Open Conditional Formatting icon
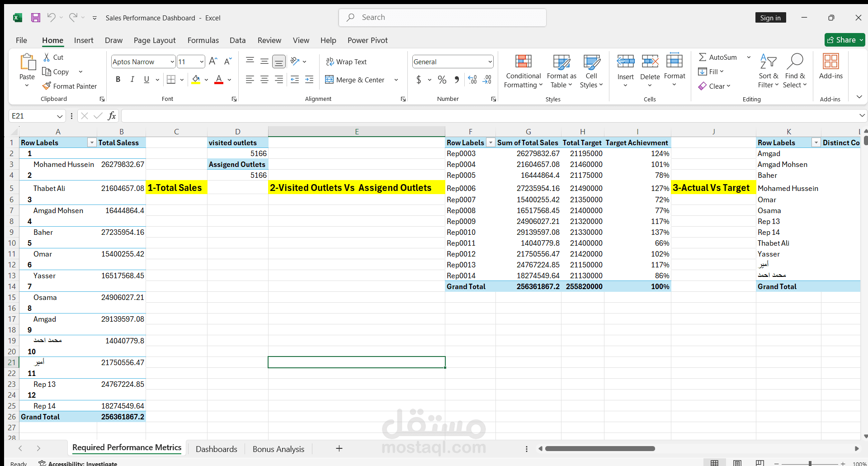The image size is (868, 466). point(524,61)
